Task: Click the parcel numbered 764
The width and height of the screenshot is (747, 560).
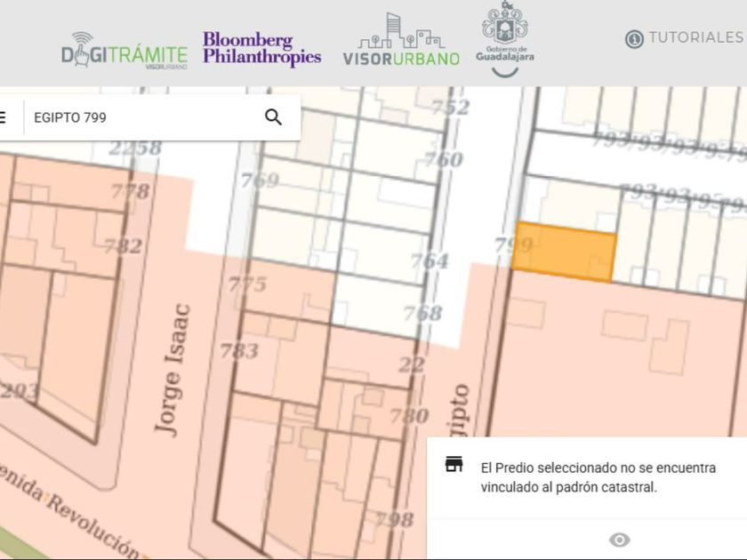Action: [x=430, y=261]
